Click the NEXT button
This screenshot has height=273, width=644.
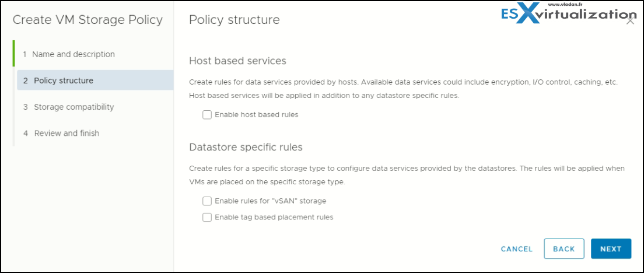pos(611,249)
